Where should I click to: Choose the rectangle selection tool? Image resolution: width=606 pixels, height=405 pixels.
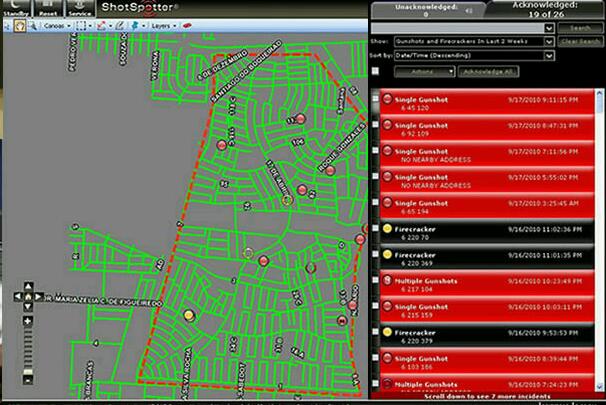coord(81,26)
